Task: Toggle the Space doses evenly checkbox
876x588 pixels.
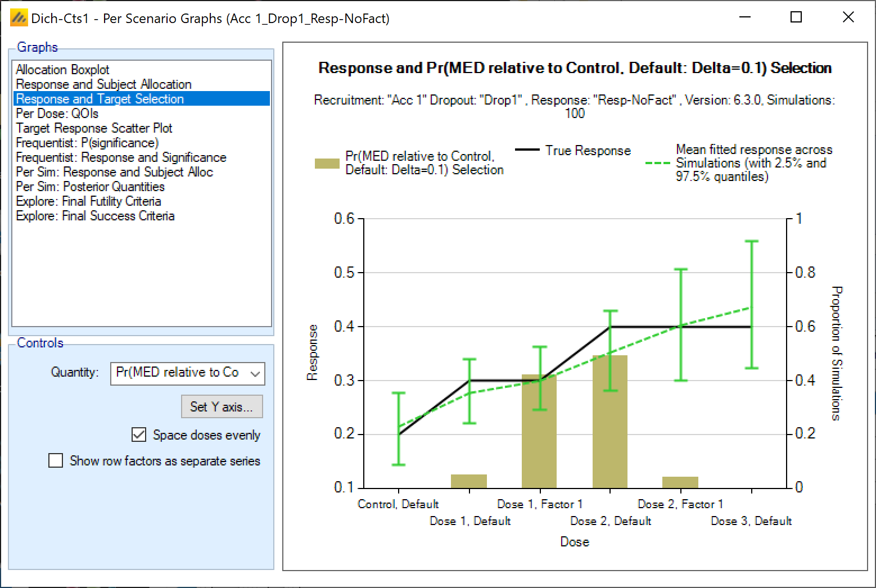Action: pyautogui.click(x=139, y=435)
